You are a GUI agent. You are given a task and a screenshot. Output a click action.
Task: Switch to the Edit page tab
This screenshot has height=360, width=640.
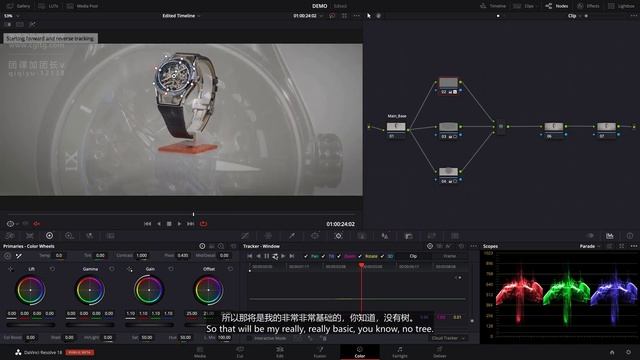tap(280, 352)
